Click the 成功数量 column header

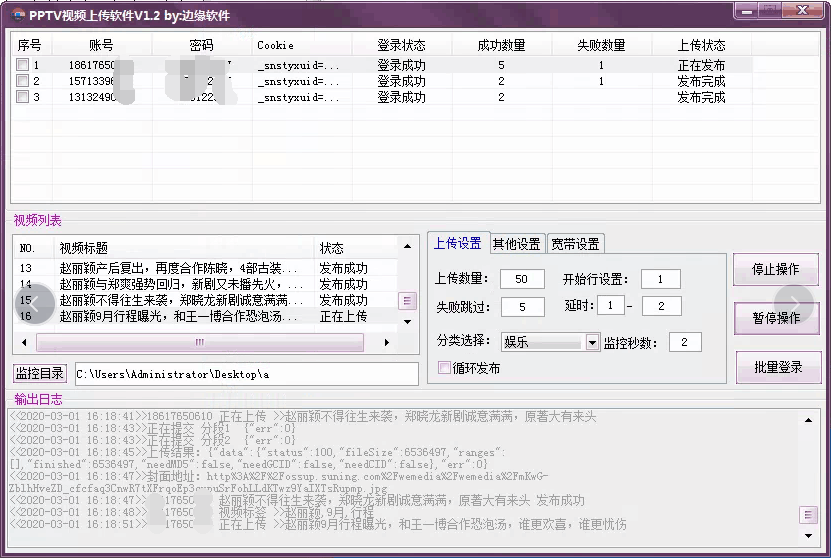point(501,46)
